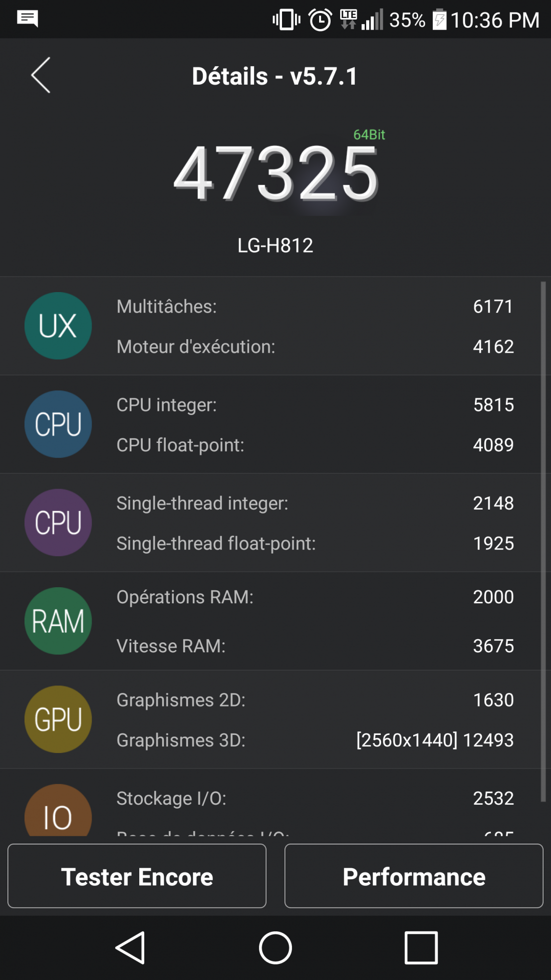Open the message notification icon
This screenshot has width=551, height=980.
coord(28,19)
